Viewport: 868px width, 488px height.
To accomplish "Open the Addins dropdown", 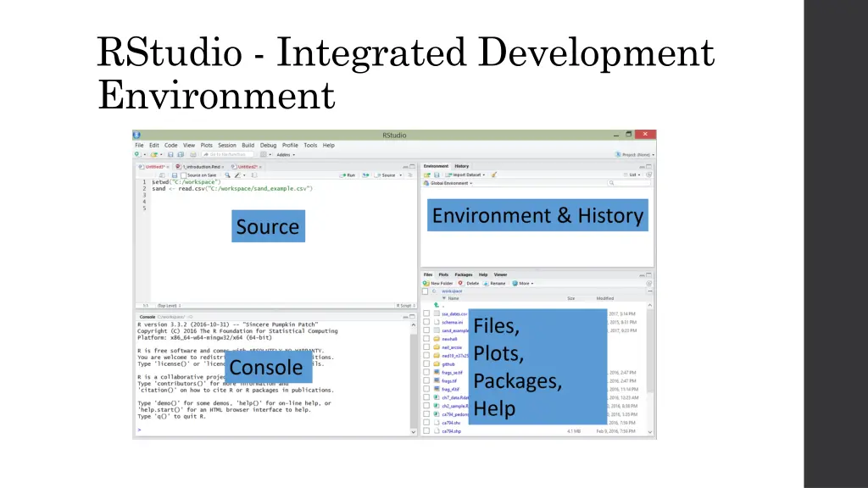I will coord(286,155).
